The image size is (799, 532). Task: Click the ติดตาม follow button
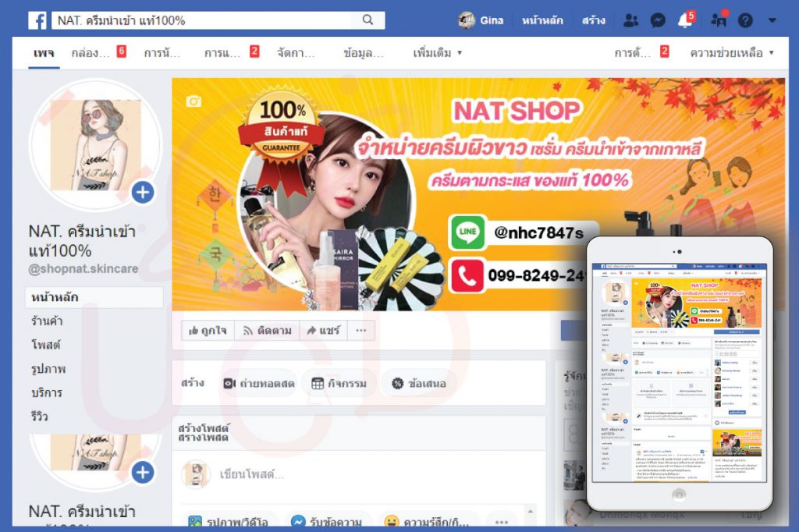point(267,331)
